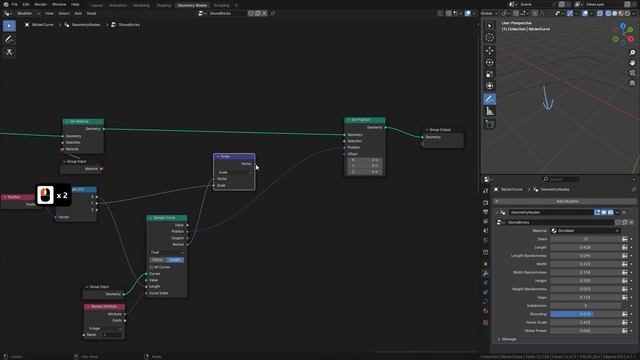The image size is (640, 360).
Task: Open the Edit menu
Action: tap(26, 4)
